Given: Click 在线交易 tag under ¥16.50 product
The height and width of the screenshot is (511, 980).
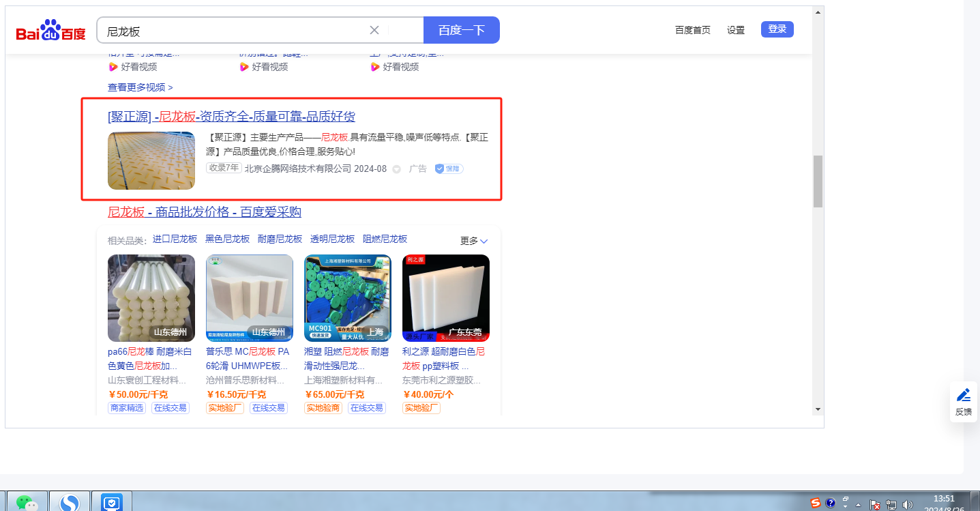Looking at the screenshot, I should pos(267,408).
